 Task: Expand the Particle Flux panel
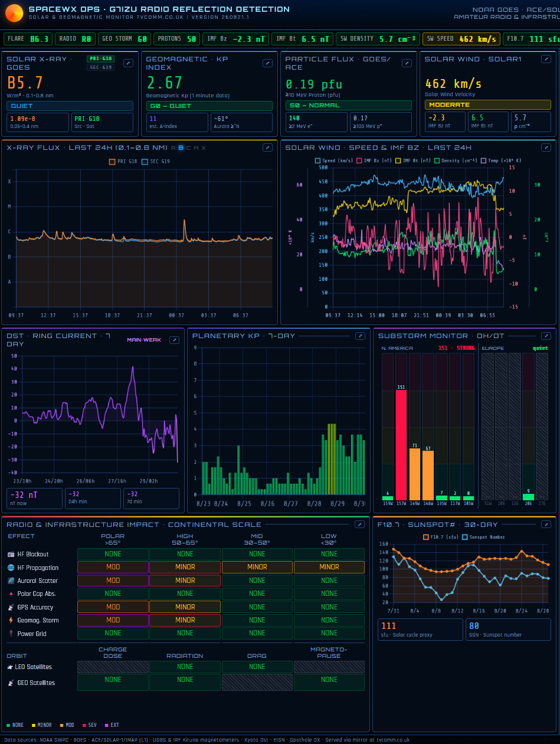407,63
